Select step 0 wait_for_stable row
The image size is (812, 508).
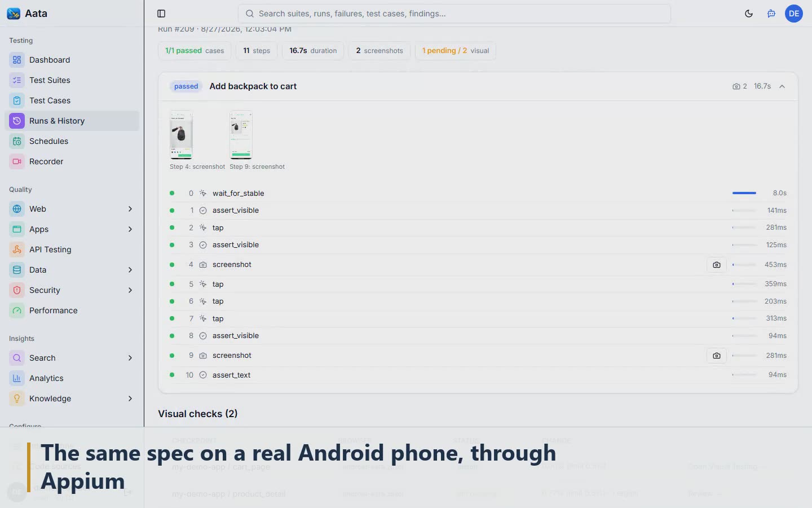click(478, 193)
